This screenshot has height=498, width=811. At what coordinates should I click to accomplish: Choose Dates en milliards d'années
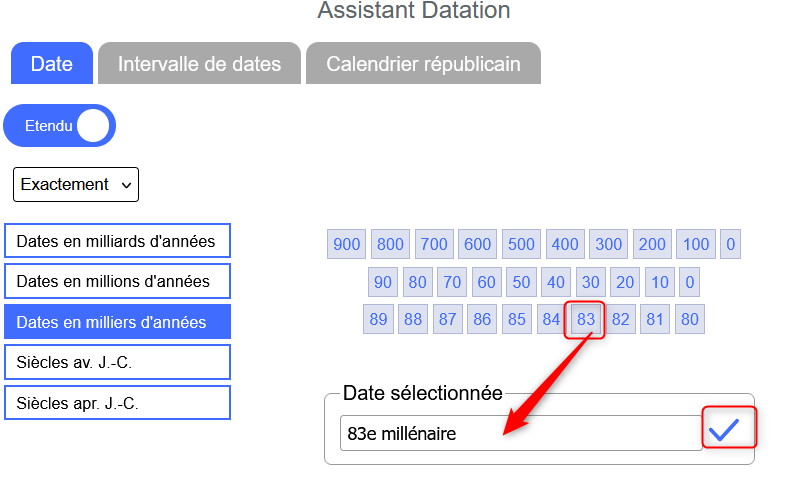point(117,241)
